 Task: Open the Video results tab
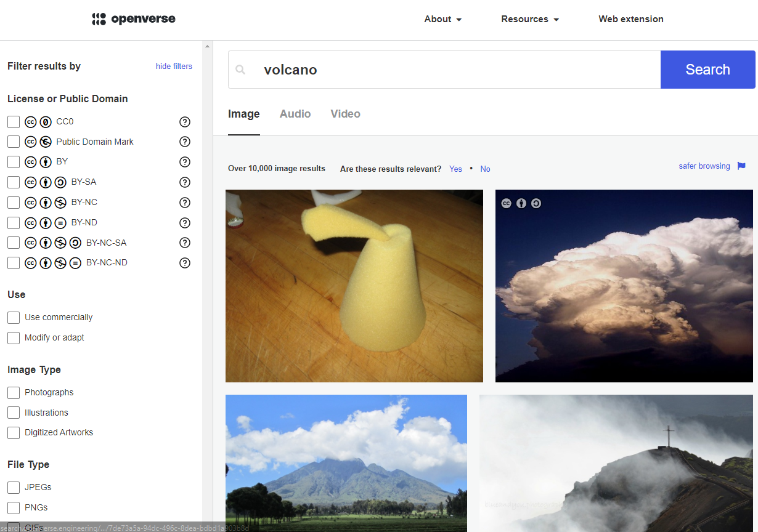[345, 114]
